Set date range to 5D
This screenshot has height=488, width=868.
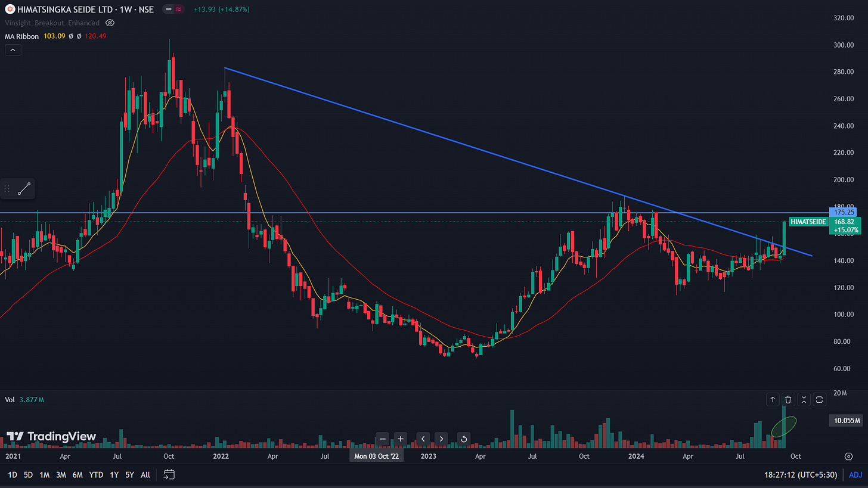(29, 475)
